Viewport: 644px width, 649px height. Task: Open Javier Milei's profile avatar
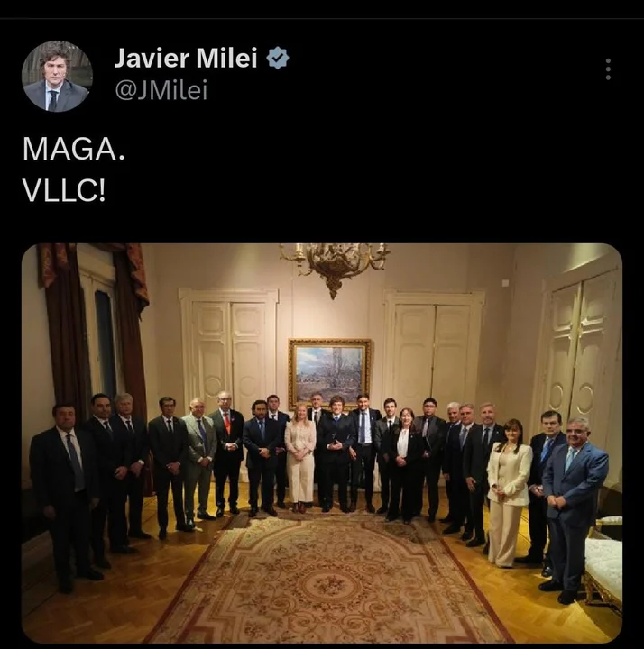coord(57,76)
